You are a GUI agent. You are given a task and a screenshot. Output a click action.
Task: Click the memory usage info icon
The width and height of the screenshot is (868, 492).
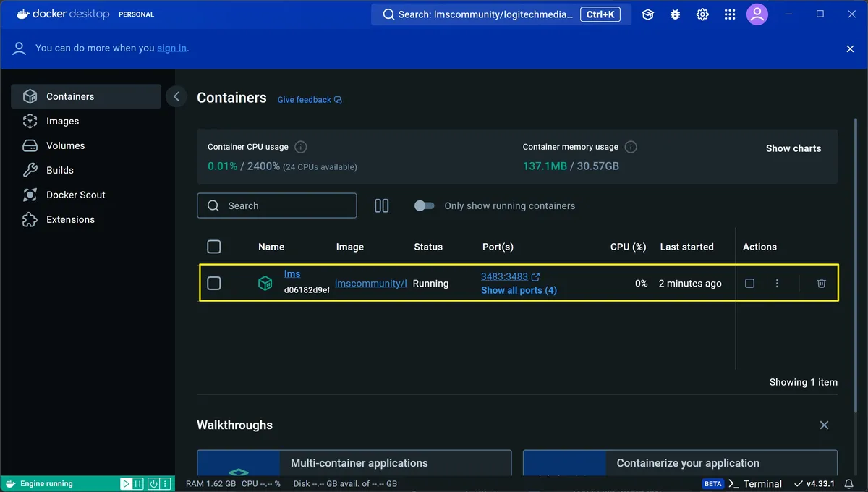[x=631, y=147]
